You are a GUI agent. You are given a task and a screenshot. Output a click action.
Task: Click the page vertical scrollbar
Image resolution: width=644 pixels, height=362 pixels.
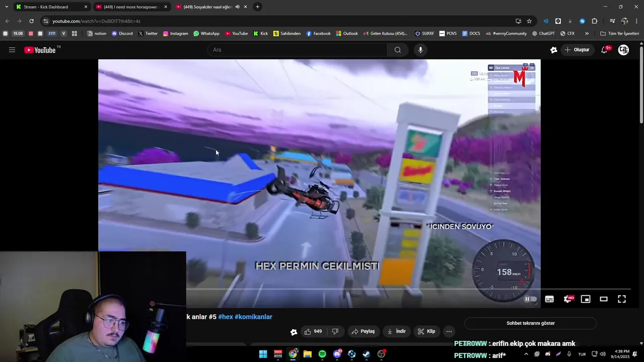(641, 85)
